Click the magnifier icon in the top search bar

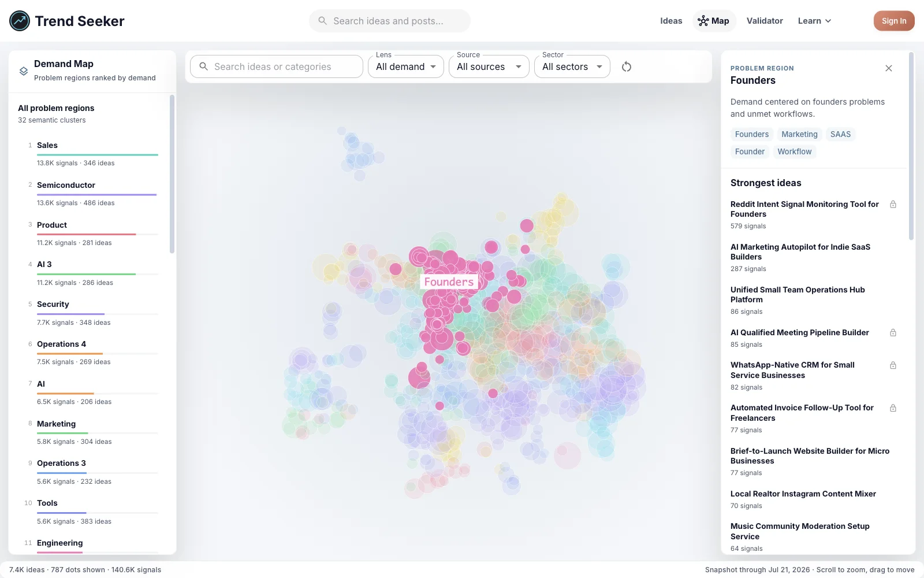pos(323,21)
